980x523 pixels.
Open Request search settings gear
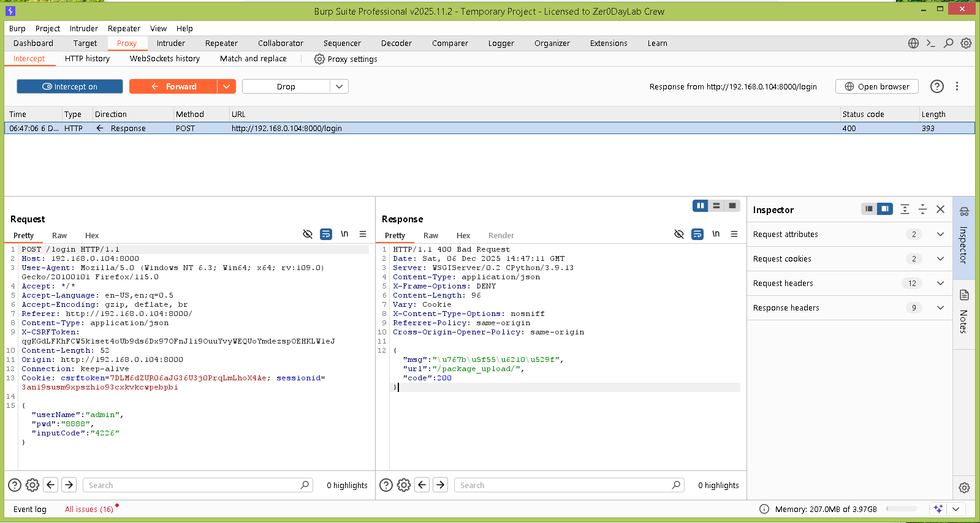[32, 485]
